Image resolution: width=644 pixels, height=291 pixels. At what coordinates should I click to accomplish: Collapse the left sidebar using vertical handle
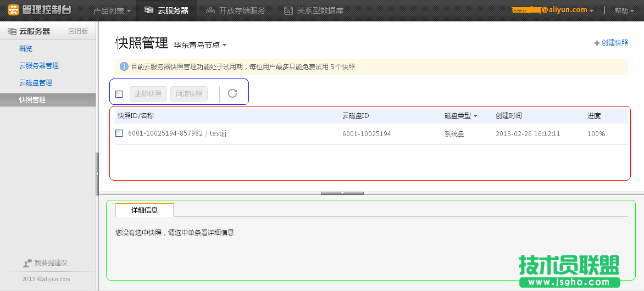97,173
